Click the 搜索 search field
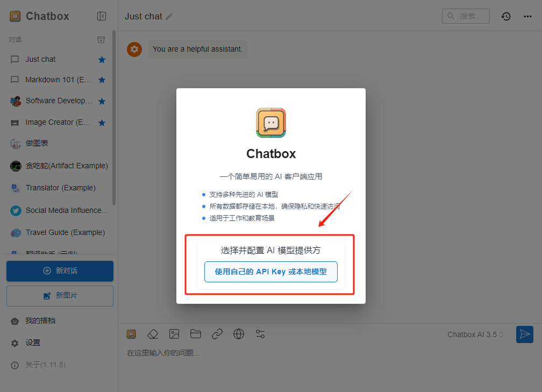Image resolution: width=542 pixels, height=392 pixels. 466,16
